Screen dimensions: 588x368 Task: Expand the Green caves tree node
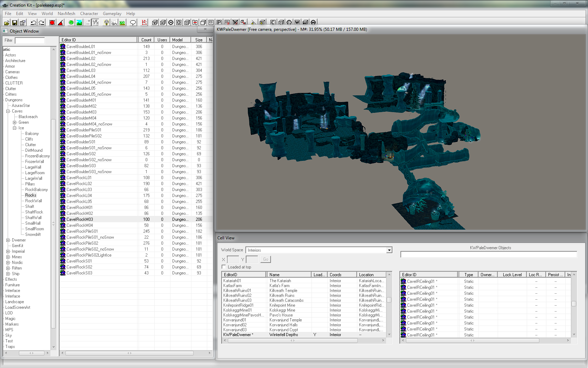[15, 122]
